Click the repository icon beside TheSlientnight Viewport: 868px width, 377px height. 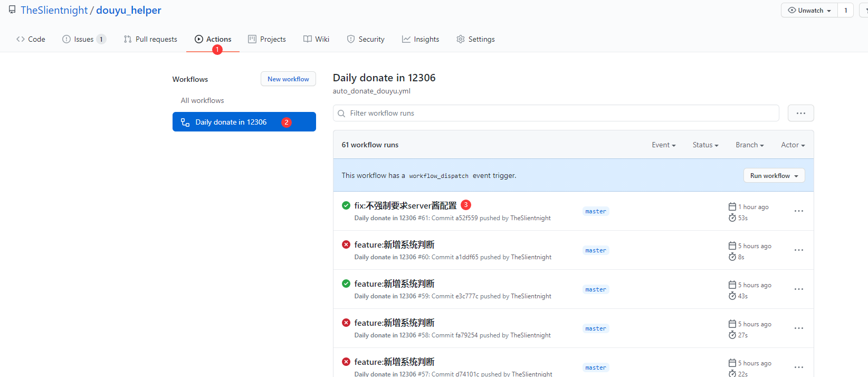pyautogui.click(x=12, y=10)
